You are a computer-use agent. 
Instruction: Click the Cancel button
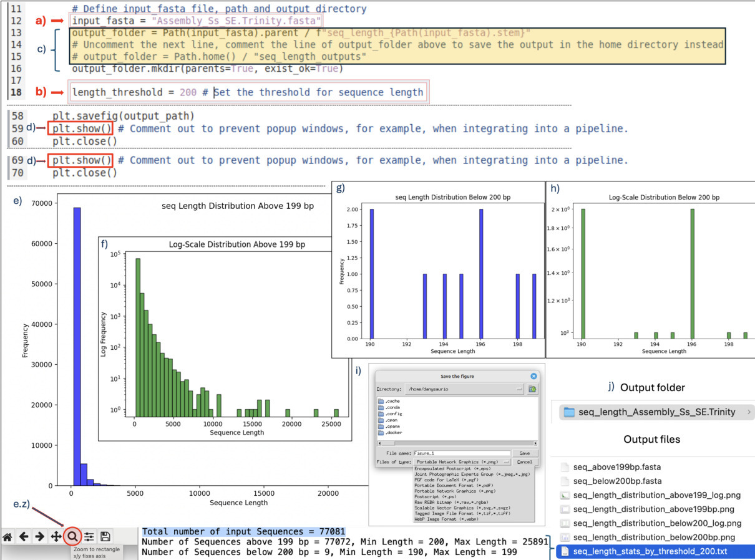point(525,462)
